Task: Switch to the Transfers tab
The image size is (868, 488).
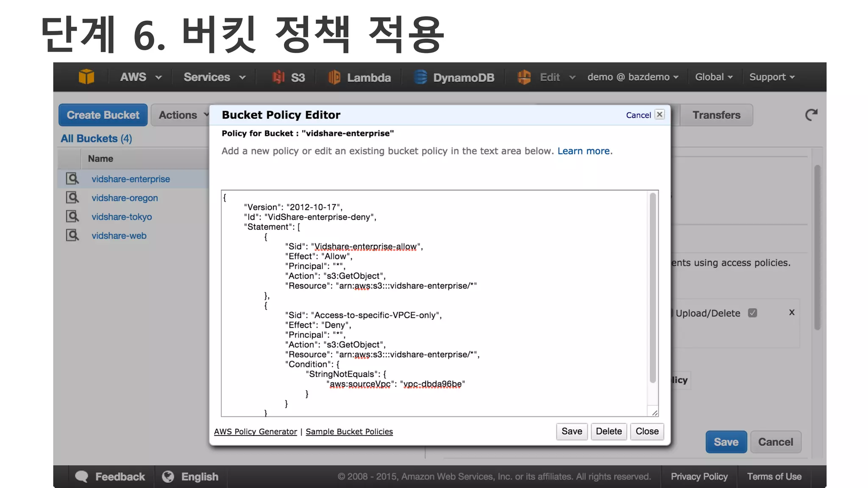Action: click(716, 115)
